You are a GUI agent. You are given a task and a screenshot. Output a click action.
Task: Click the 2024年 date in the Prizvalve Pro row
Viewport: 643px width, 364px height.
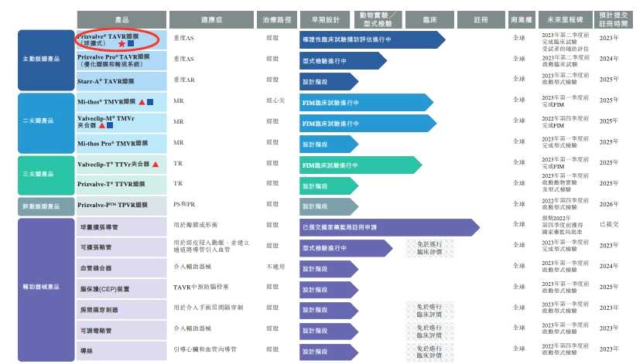609,59
